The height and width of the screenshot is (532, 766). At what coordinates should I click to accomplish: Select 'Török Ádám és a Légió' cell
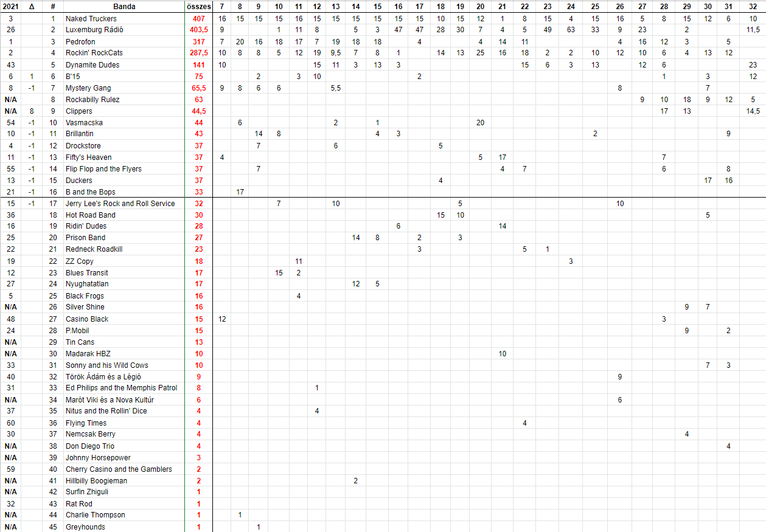[x=124, y=377]
